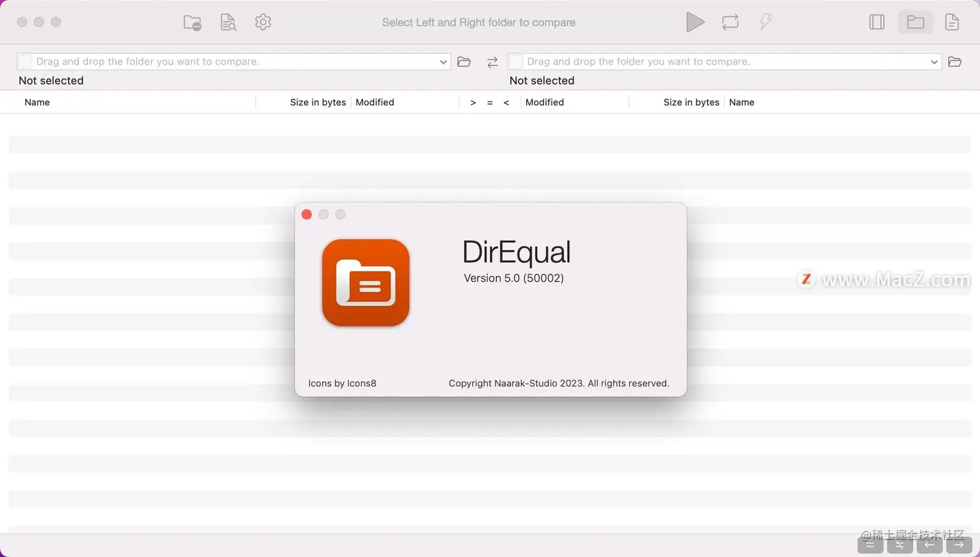Browse for right folder using open-folder icon
980x557 pixels.
955,62
